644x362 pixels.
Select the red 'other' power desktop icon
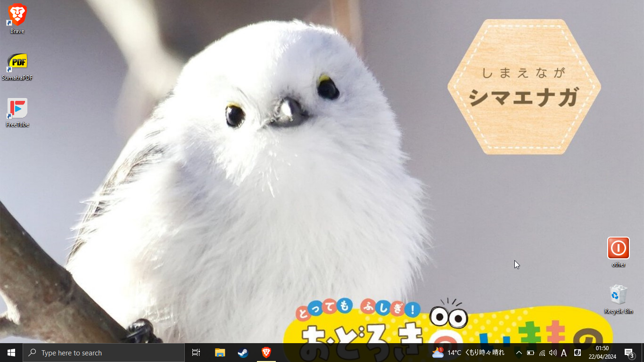pyautogui.click(x=618, y=252)
